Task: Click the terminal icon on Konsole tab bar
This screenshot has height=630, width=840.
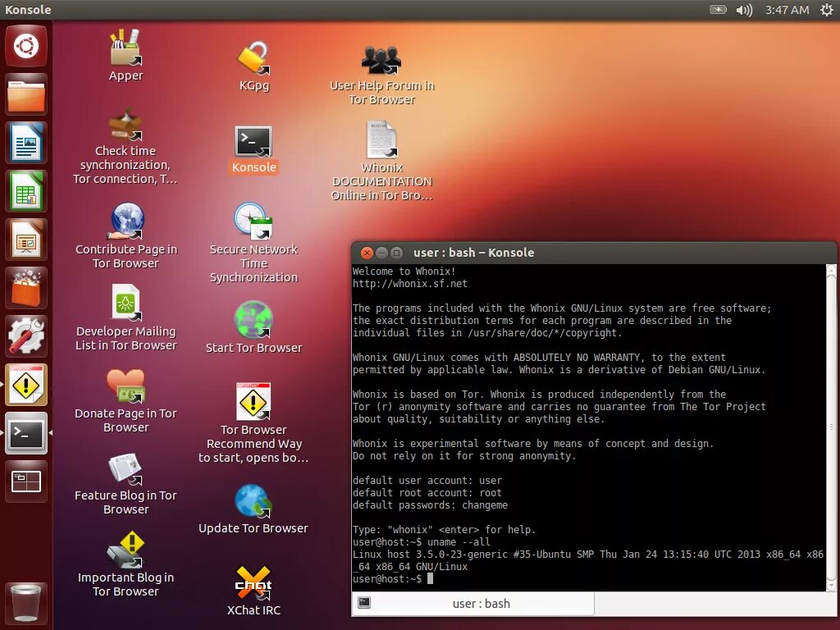Action: pyautogui.click(x=364, y=603)
